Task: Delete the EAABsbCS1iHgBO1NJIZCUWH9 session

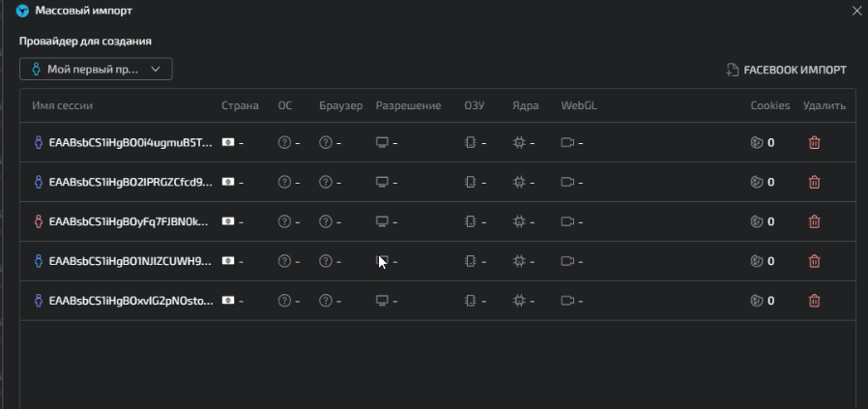Action: point(814,261)
